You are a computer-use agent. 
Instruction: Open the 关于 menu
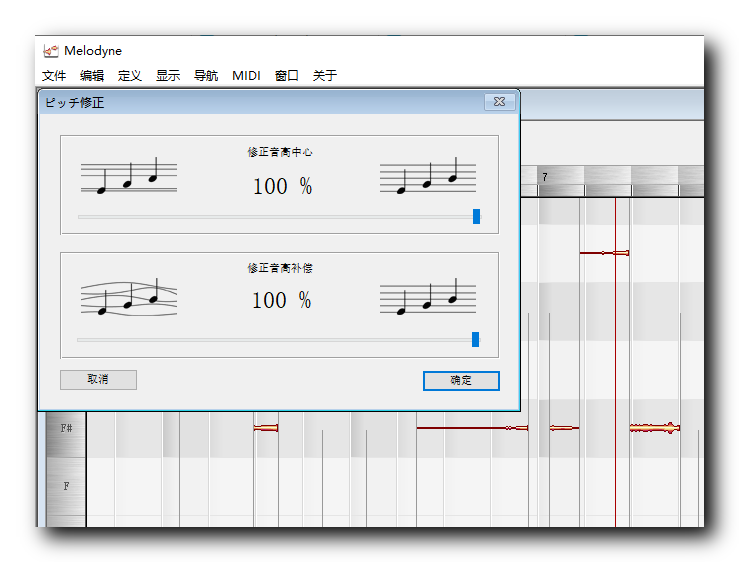point(325,75)
